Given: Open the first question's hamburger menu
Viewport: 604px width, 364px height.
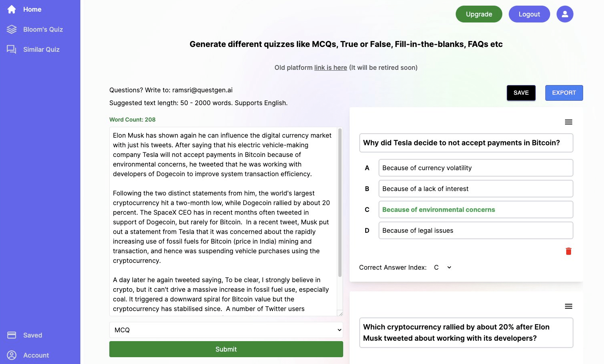Looking at the screenshot, I should 568,122.
